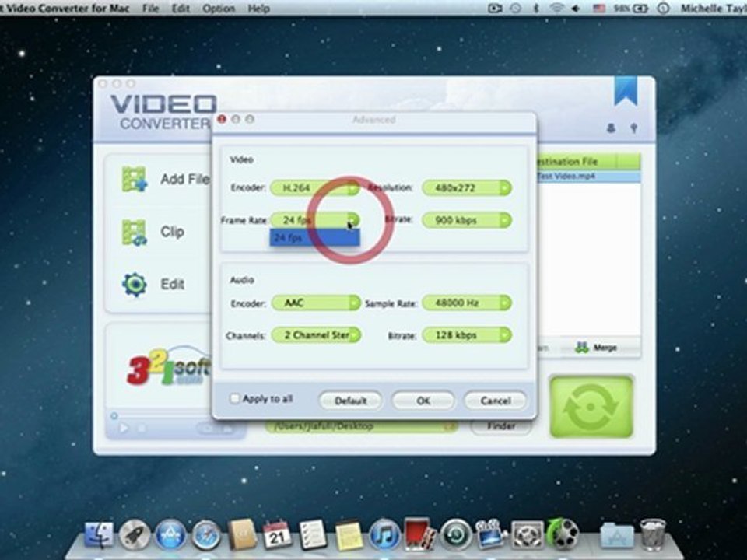Open the Video Converter for Mac app menu

(65, 8)
